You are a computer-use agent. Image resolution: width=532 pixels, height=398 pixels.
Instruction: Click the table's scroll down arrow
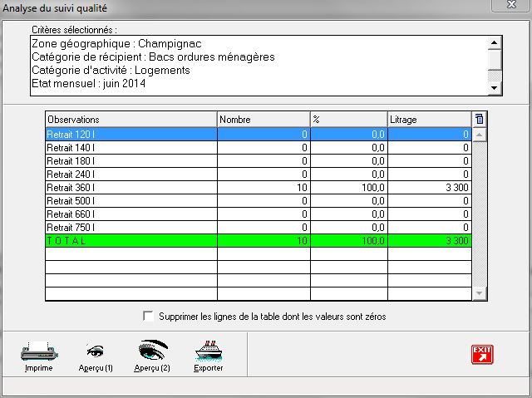click(x=480, y=292)
